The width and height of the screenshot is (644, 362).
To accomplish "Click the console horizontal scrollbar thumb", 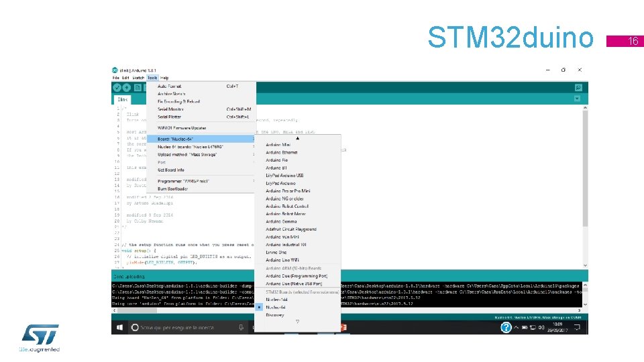I will (137, 310).
